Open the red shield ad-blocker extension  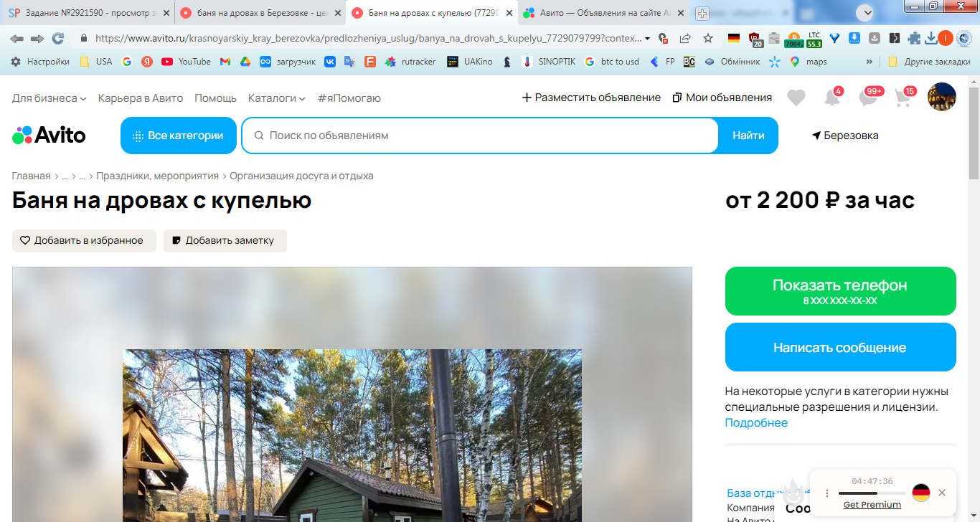(755, 39)
